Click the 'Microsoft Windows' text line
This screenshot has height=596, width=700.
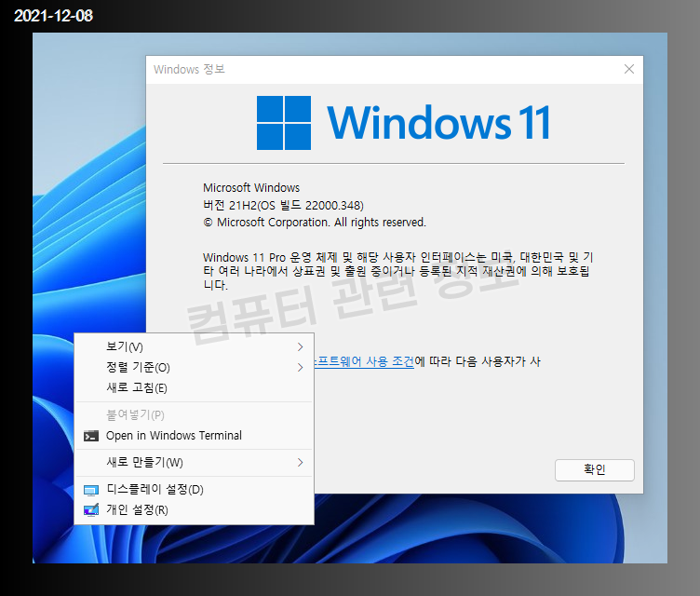click(251, 187)
